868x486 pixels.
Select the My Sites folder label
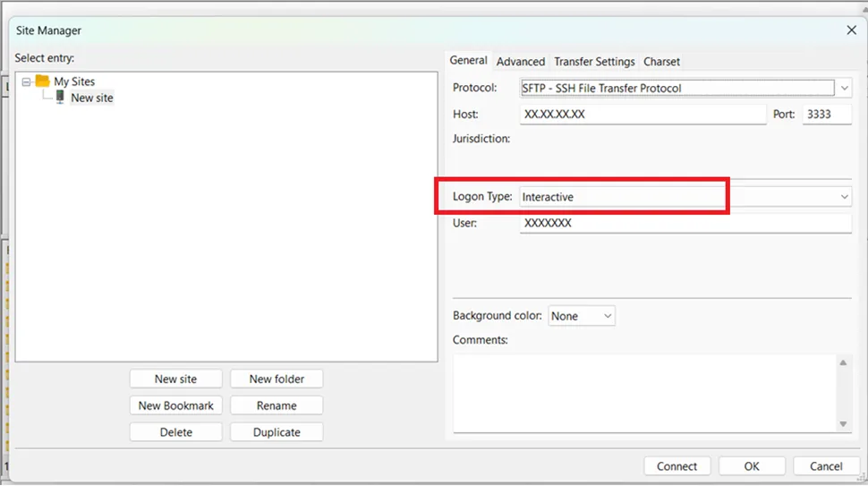point(74,81)
